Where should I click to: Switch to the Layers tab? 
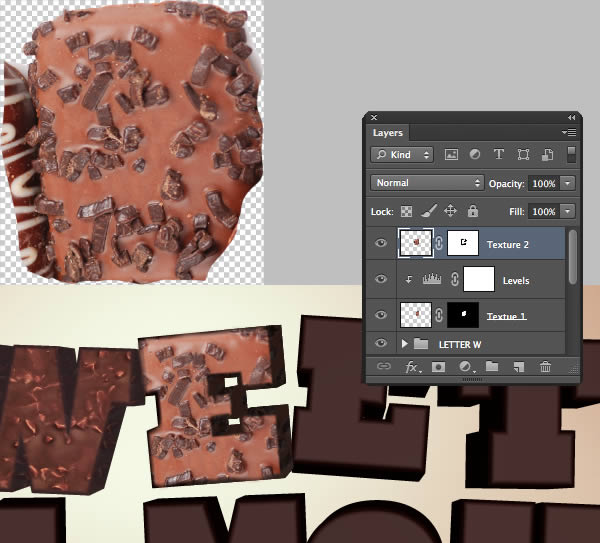[x=388, y=133]
